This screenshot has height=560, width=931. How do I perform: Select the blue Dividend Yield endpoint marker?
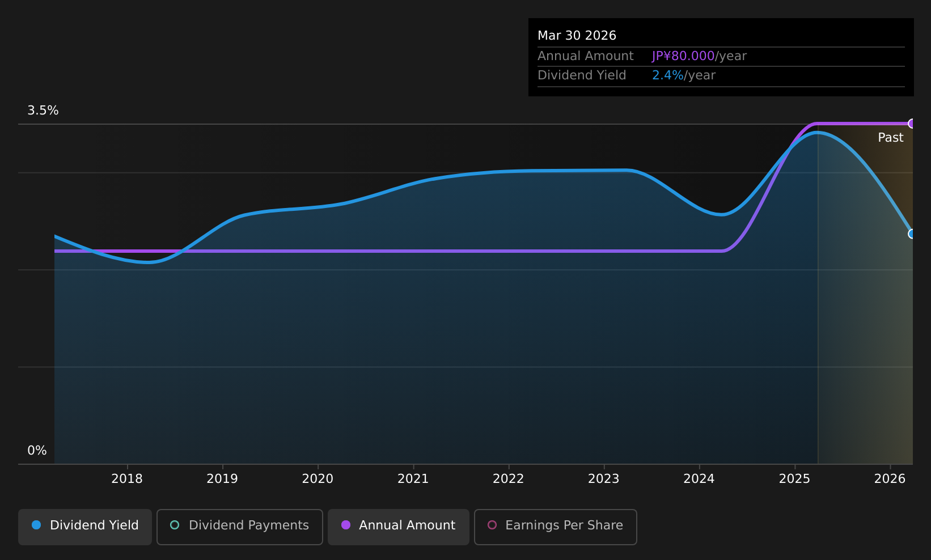pos(912,234)
